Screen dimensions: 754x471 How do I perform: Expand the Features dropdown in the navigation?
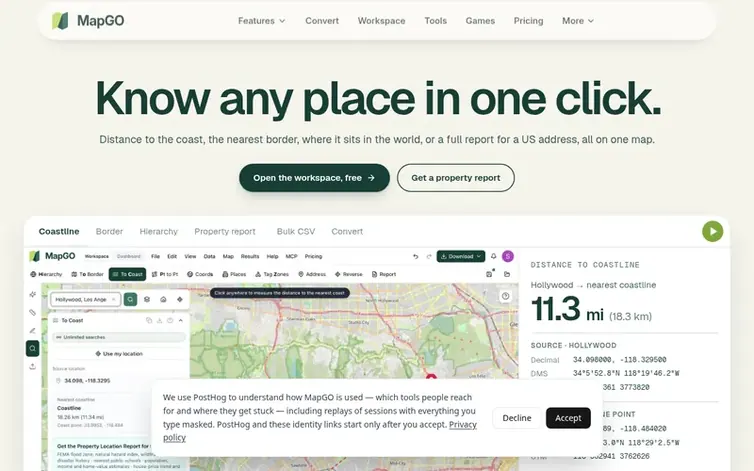point(262,21)
